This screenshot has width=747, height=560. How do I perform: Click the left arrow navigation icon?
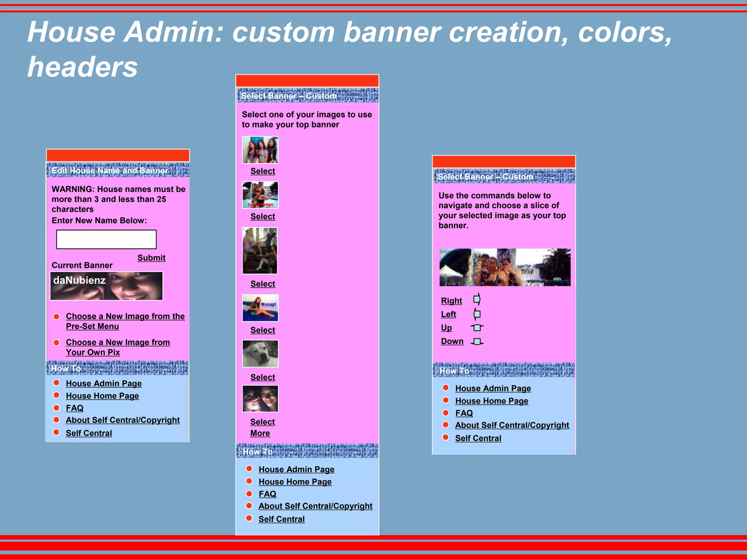[x=477, y=314]
